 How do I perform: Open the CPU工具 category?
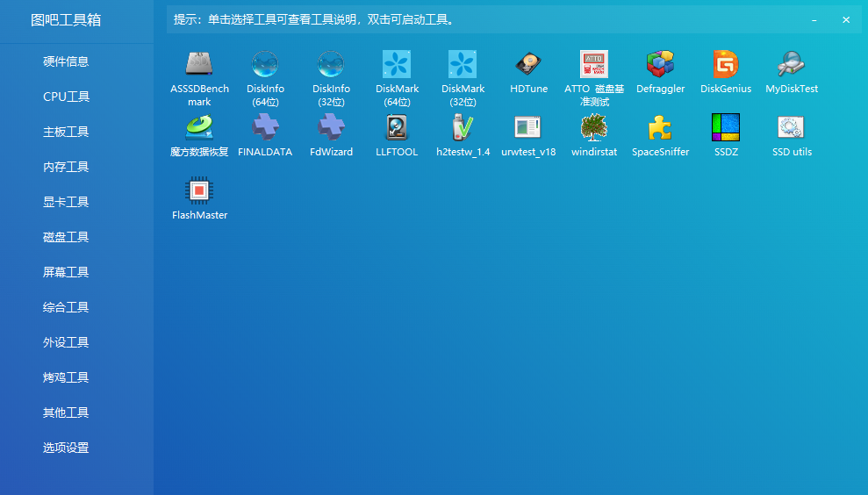66,97
